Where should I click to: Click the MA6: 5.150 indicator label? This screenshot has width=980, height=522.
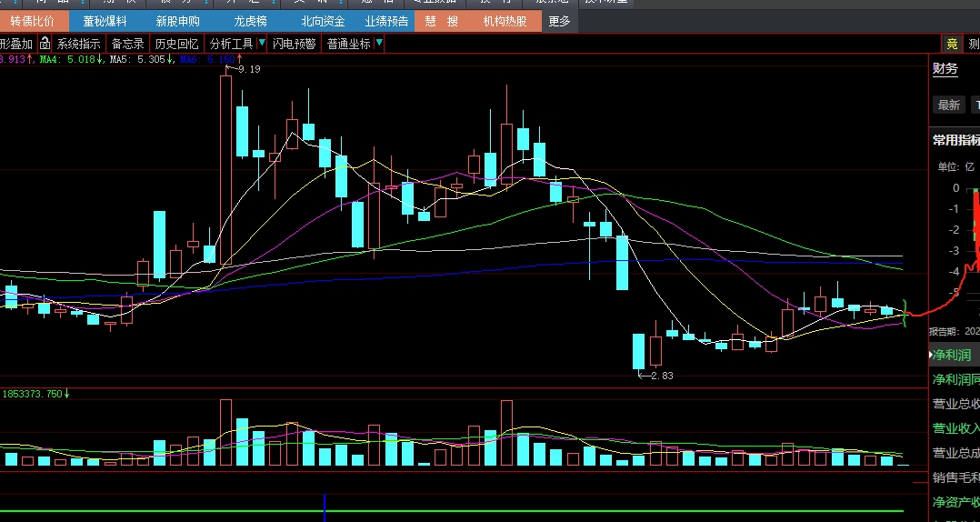[x=211, y=59]
